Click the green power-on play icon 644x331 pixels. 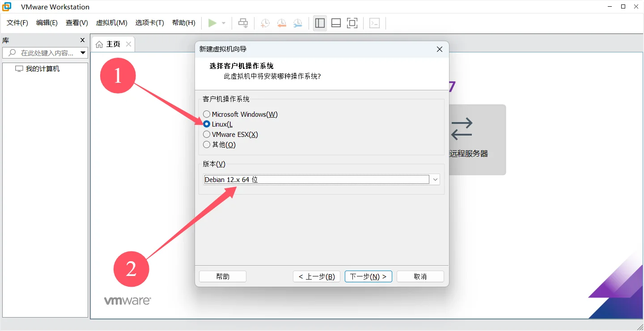coord(212,23)
